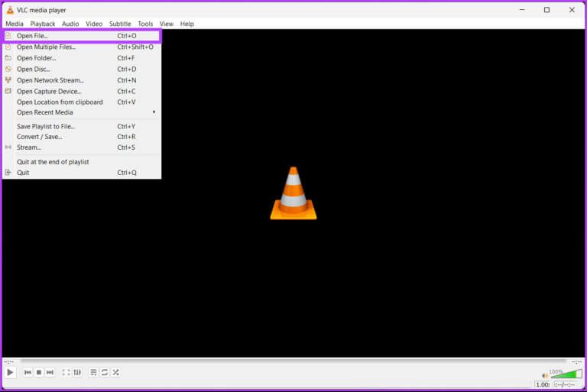Image resolution: width=587 pixels, height=392 pixels.
Task: Toggle the playlist view
Action: coord(93,372)
